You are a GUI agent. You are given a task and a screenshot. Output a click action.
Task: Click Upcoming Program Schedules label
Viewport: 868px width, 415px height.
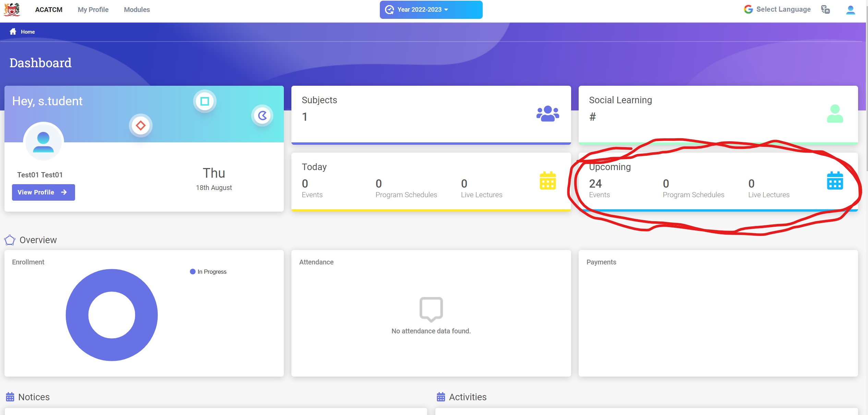[693, 195]
